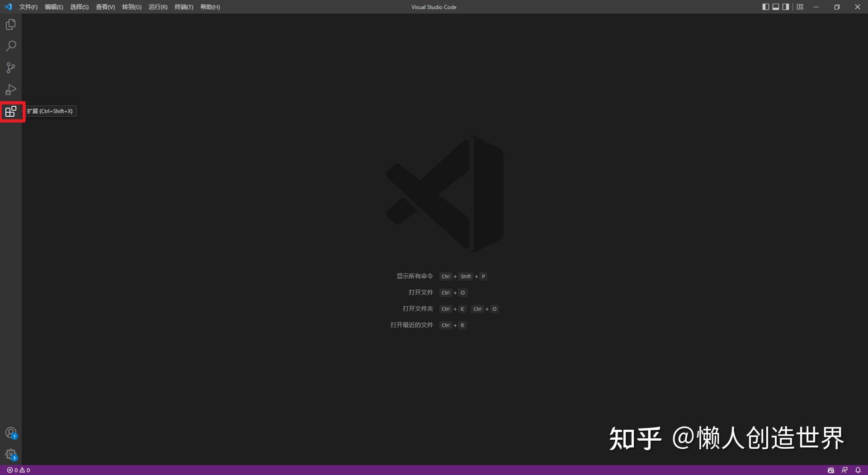This screenshot has height=475, width=868.
Task: Open the Manage gear icon
Action: [11, 455]
